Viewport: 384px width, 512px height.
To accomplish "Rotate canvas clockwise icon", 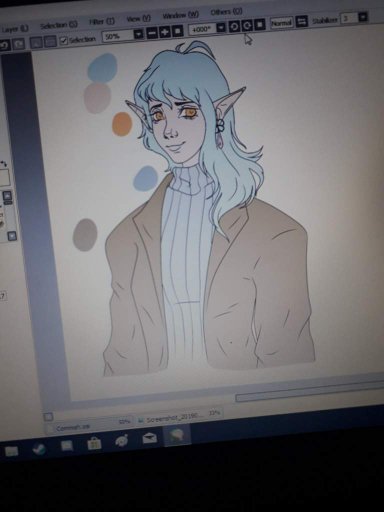I will pos(247,25).
